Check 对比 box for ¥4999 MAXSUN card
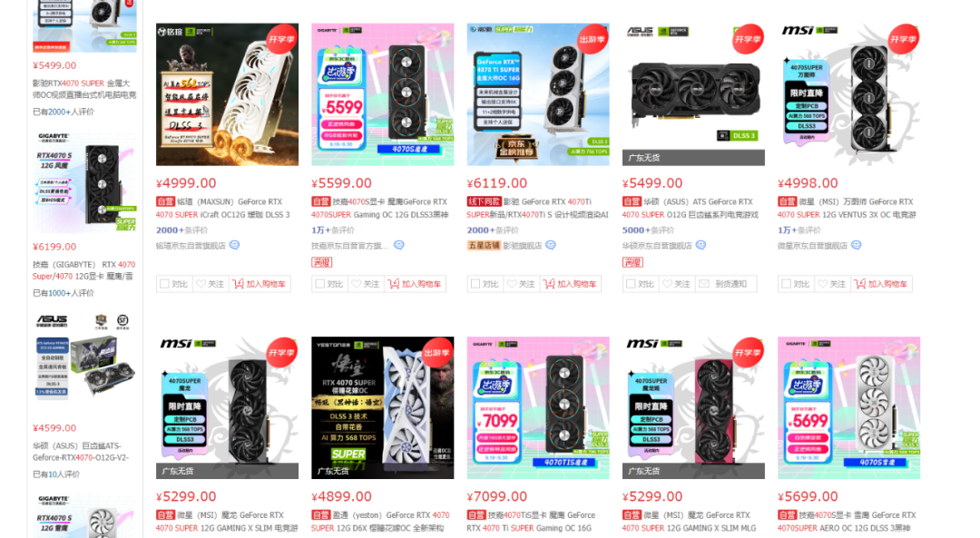 (x=164, y=284)
